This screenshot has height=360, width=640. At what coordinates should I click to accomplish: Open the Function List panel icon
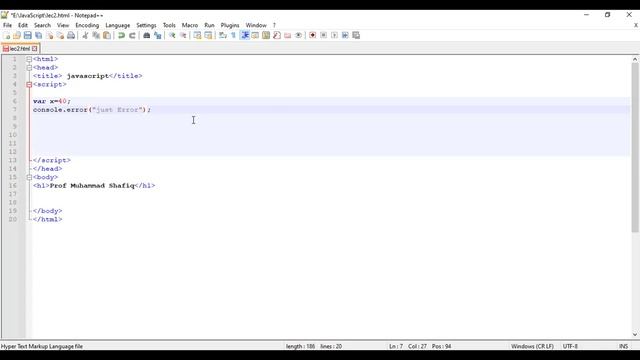point(277,36)
